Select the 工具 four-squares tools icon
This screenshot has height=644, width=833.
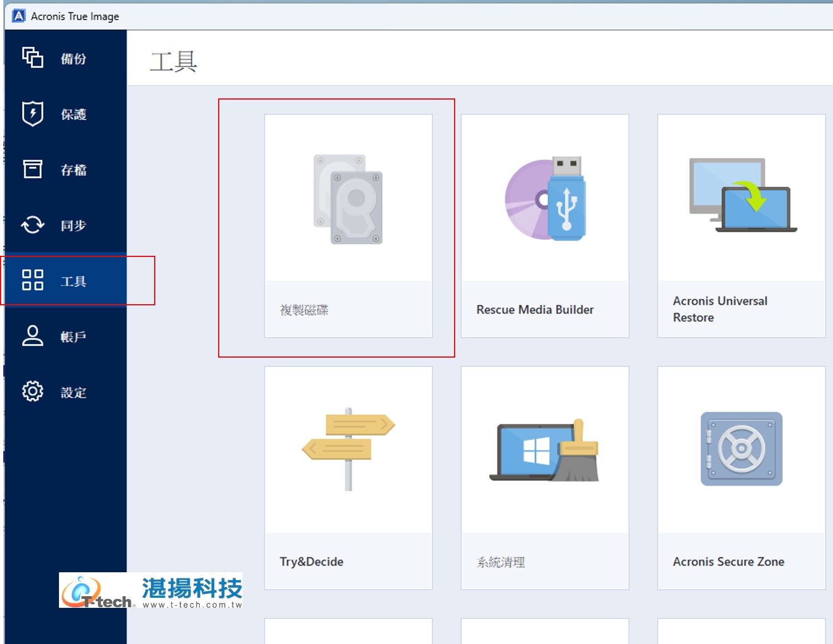33,280
